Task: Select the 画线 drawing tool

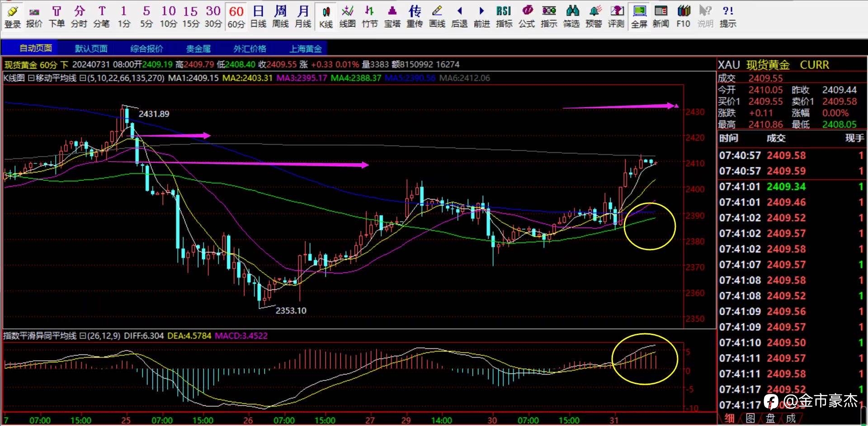Action: pos(437,17)
